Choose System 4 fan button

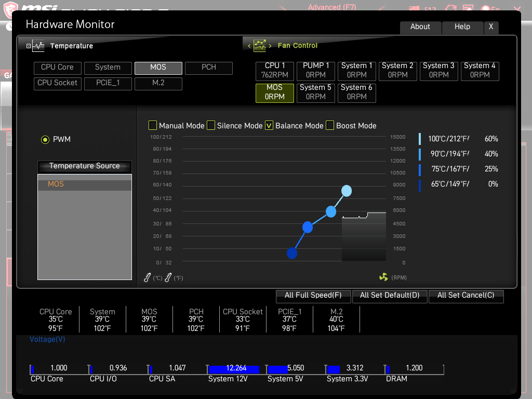(480, 71)
